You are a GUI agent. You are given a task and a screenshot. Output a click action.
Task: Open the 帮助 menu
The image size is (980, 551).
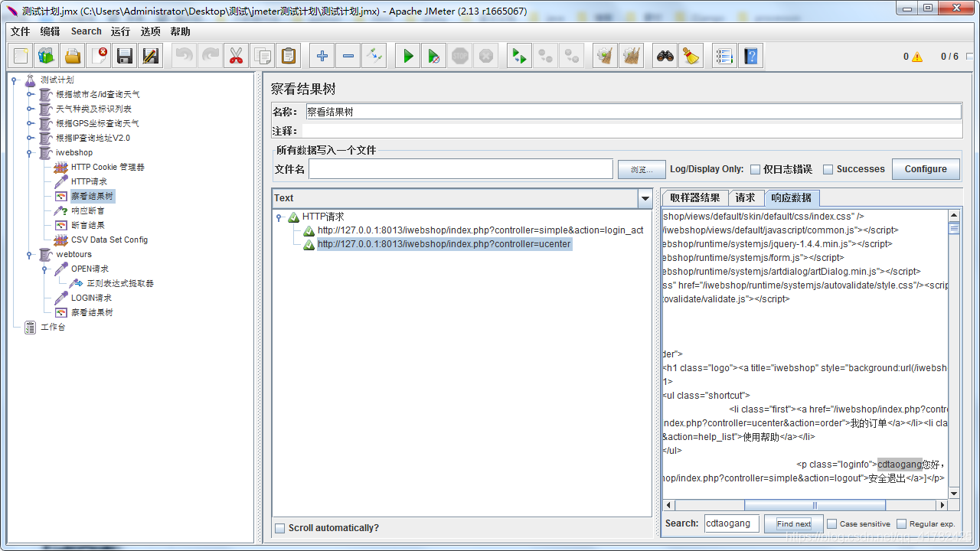click(181, 31)
